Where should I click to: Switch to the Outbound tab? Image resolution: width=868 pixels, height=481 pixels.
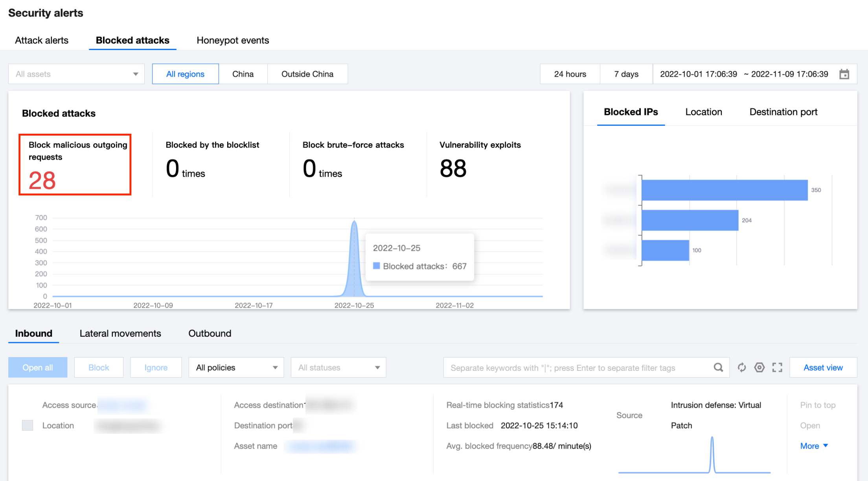(x=210, y=334)
